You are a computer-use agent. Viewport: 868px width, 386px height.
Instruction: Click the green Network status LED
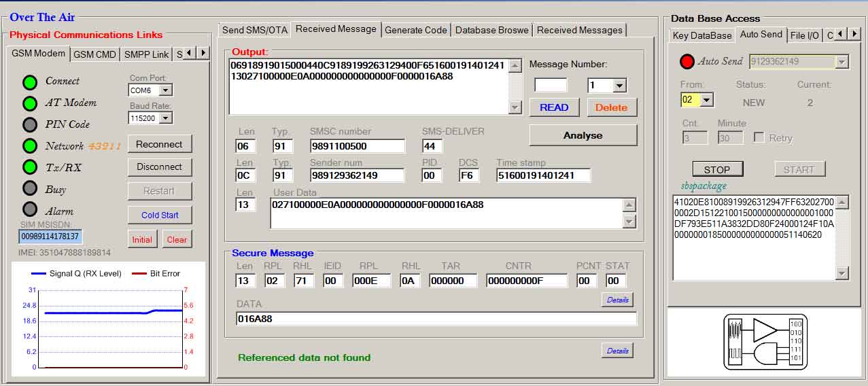(x=30, y=146)
